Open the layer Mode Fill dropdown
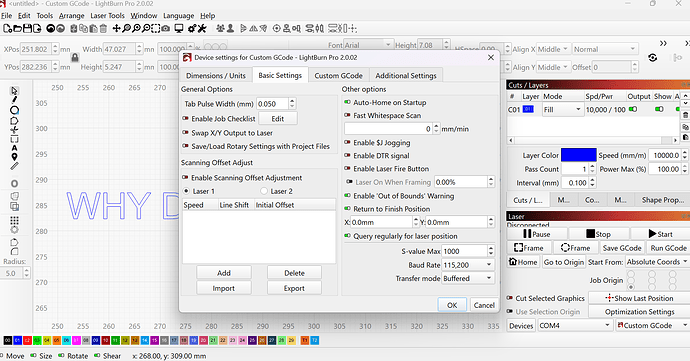Image resolution: width=690 pixels, height=361 pixels. pyautogui.click(x=562, y=110)
